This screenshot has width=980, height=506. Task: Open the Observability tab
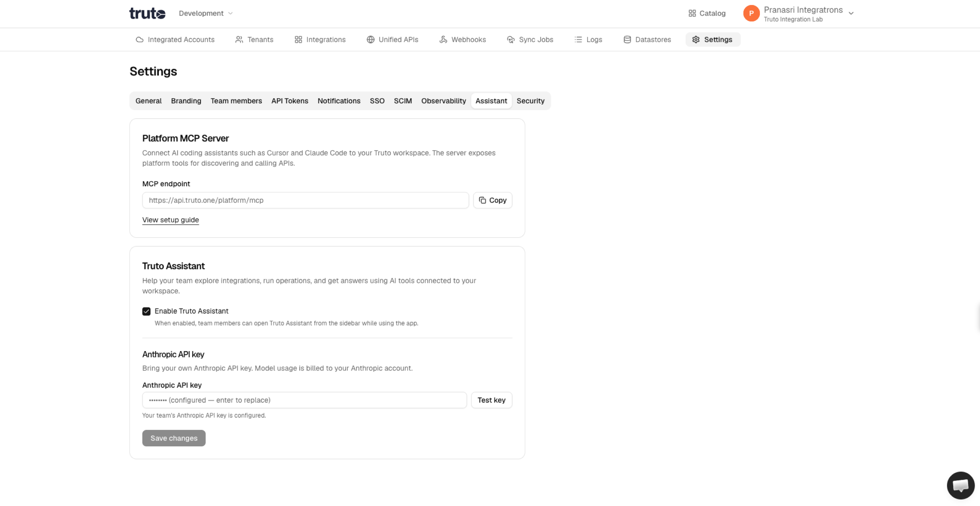(444, 101)
